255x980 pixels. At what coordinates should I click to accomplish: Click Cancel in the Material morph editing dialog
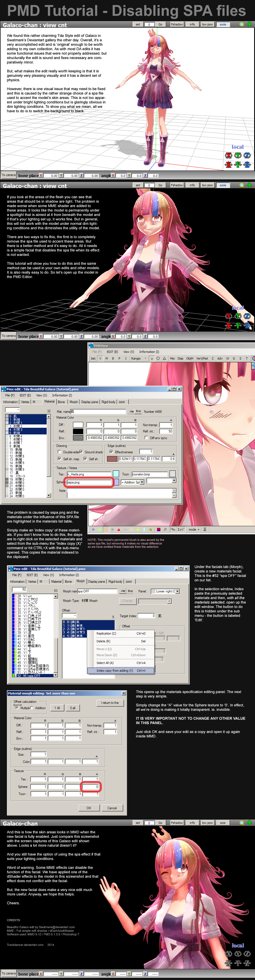[x=112, y=808]
